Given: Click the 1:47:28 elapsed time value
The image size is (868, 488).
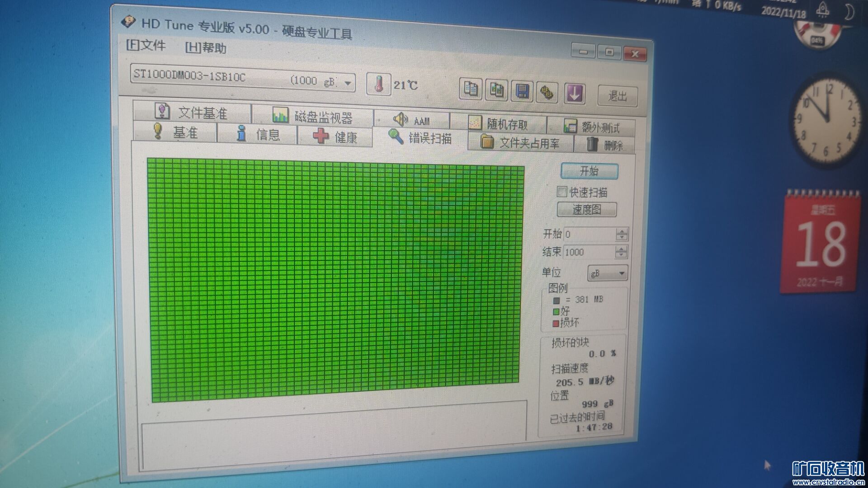Looking at the screenshot, I should pyautogui.click(x=594, y=427).
